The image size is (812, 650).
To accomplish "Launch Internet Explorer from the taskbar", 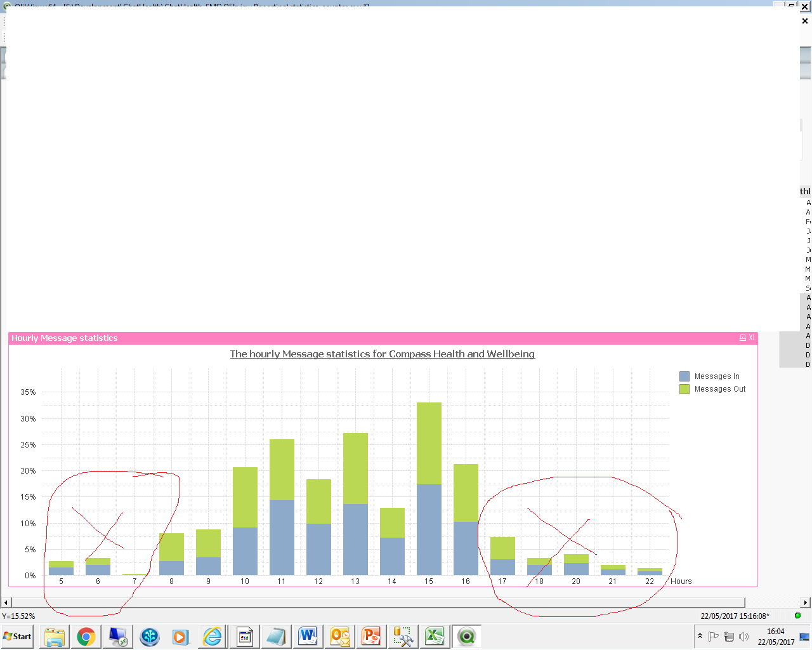I will [213, 637].
